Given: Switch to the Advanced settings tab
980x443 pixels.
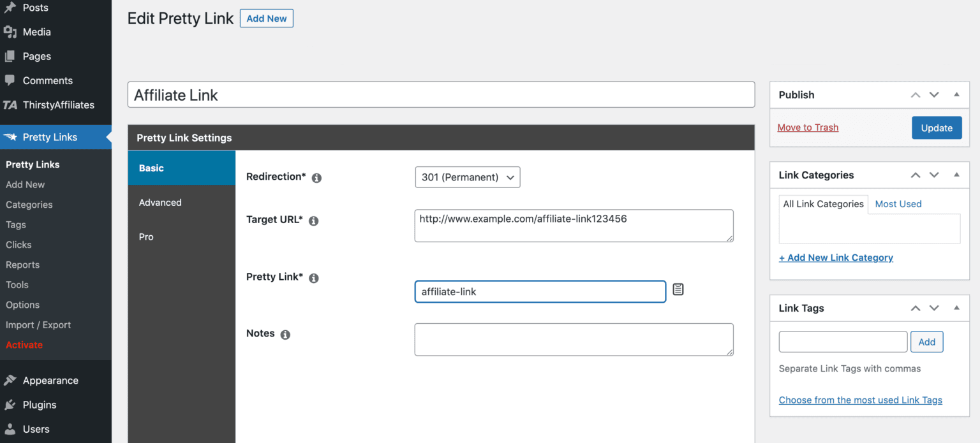Looking at the screenshot, I should 160,202.
